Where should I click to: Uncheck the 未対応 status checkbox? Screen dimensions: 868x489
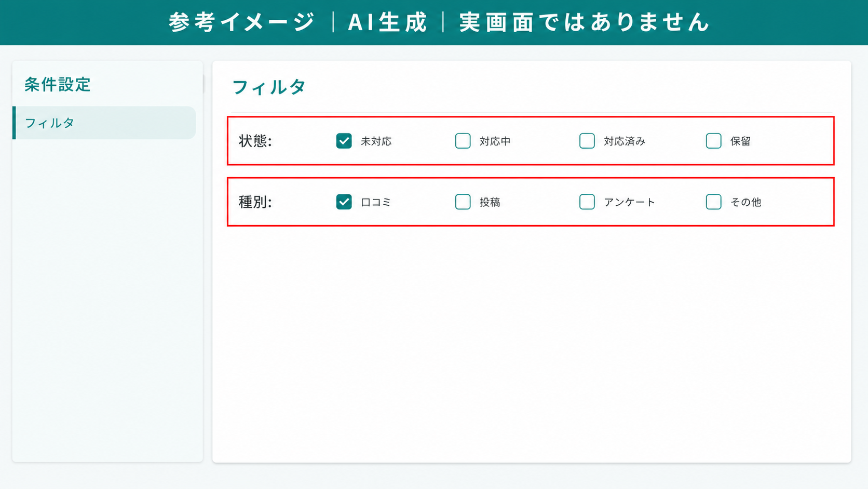[344, 141]
